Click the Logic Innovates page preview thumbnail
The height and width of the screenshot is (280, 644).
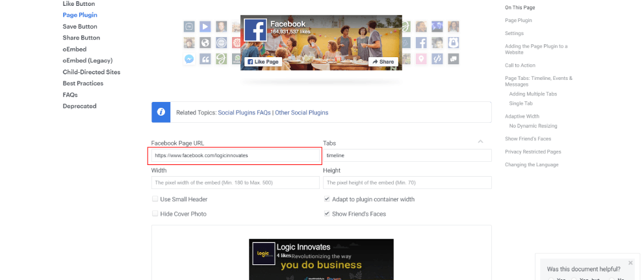[x=321, y=259]
